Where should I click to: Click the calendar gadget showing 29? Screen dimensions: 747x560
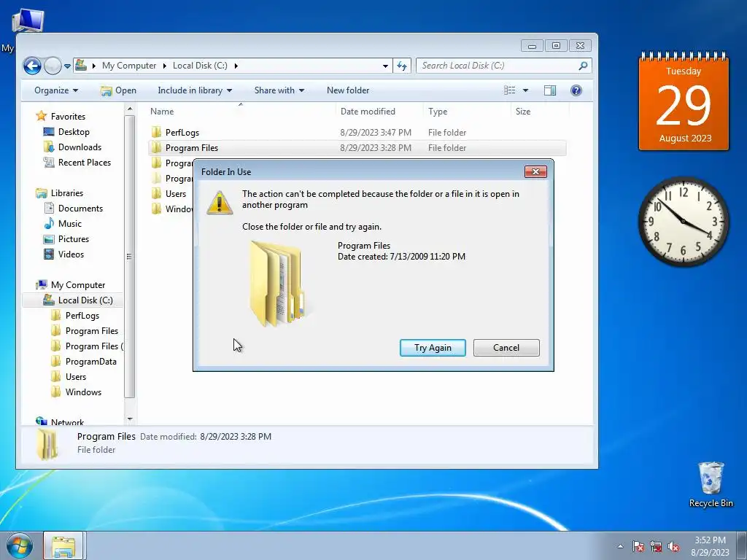click(684, 101)
